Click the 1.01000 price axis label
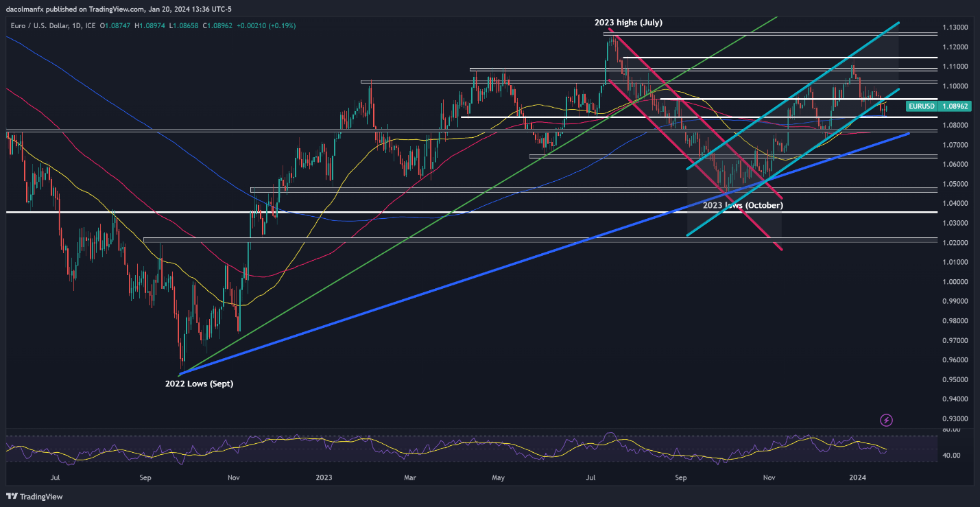980x507 pixels. [954, 262]
